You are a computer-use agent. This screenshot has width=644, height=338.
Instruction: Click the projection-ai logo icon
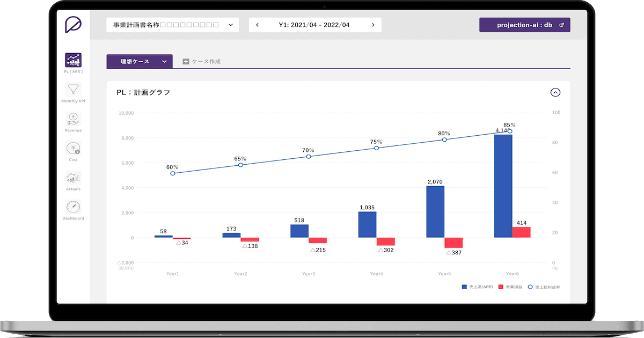point(73,25)
